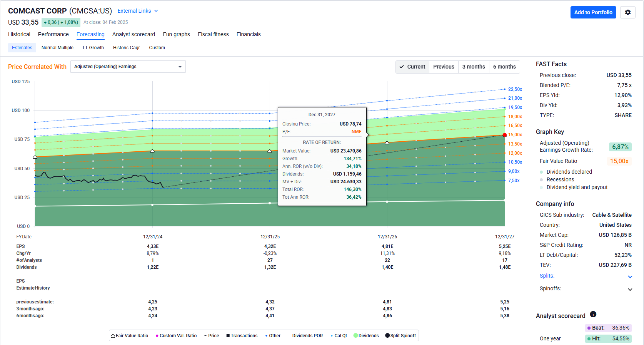Toggle the Dividends green circle legend item
644x345 pixels.
click(x=356, y=336)
